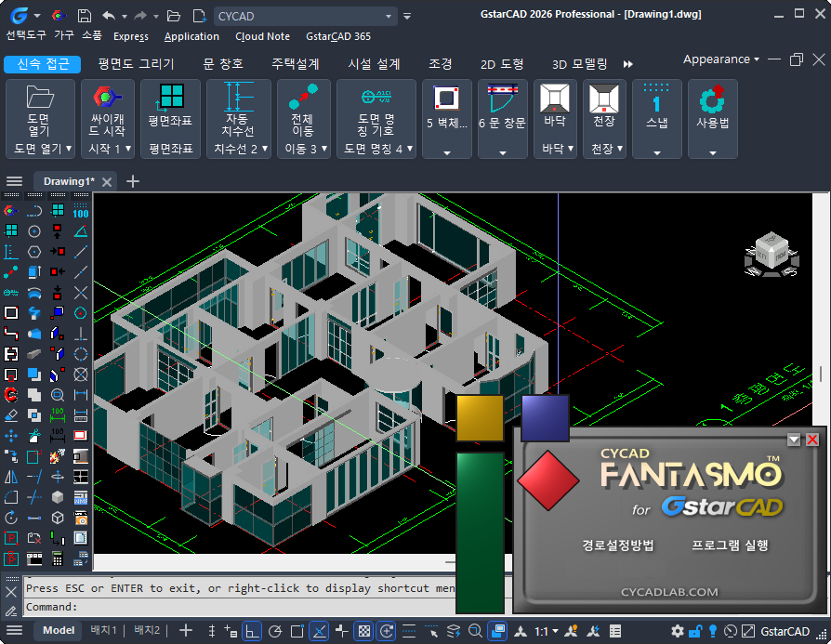831x644 pixels.
Task: Click the command line input field
Action: pyautogui.click(x=241, y=607)
